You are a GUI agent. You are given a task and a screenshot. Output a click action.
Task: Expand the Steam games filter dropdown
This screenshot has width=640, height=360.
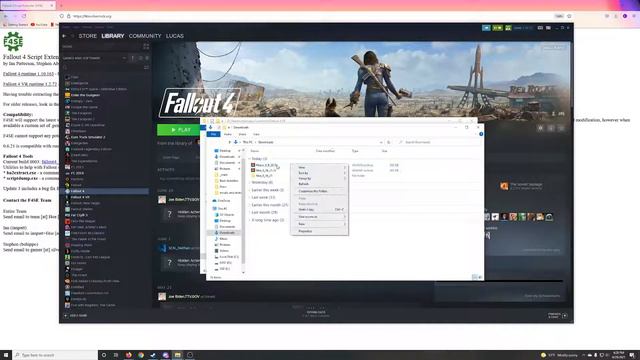point(124,58)
